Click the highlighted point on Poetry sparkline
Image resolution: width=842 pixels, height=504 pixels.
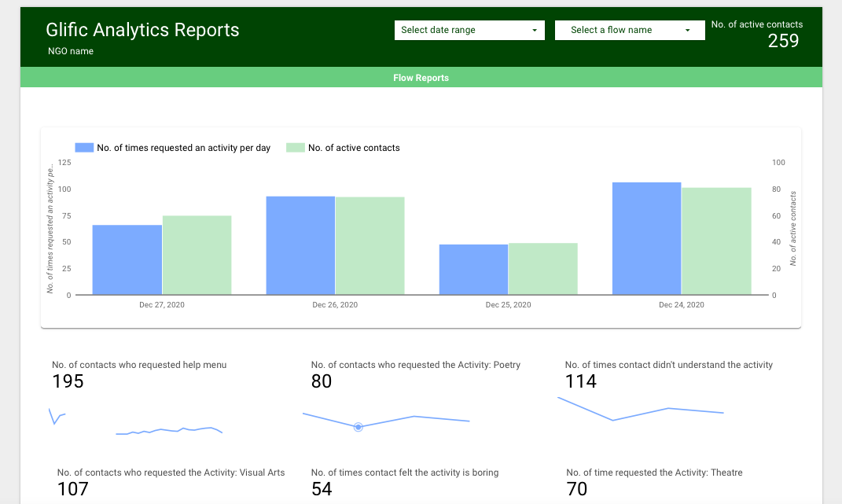pyautogui.click(x=358, y=427)
